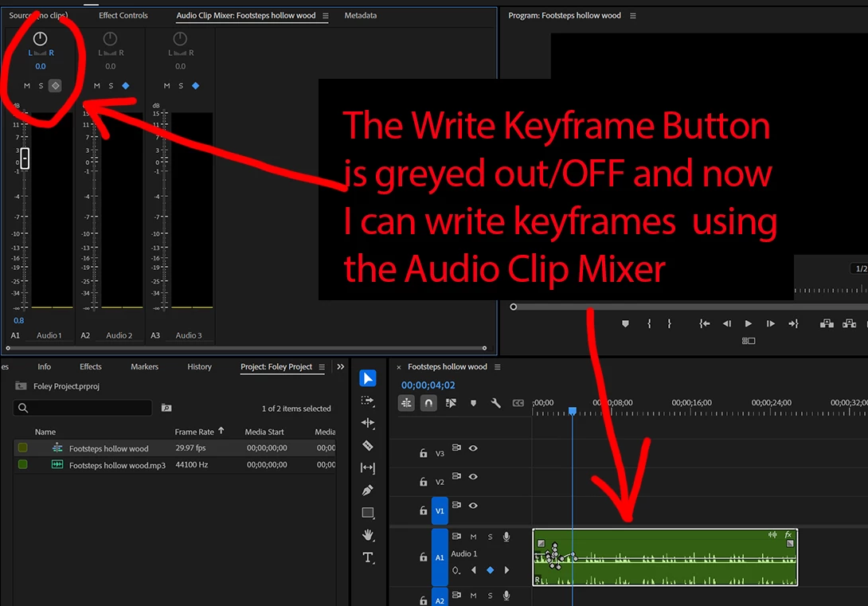Click the Extract button
868x606 pixels.
pos(849,324)
